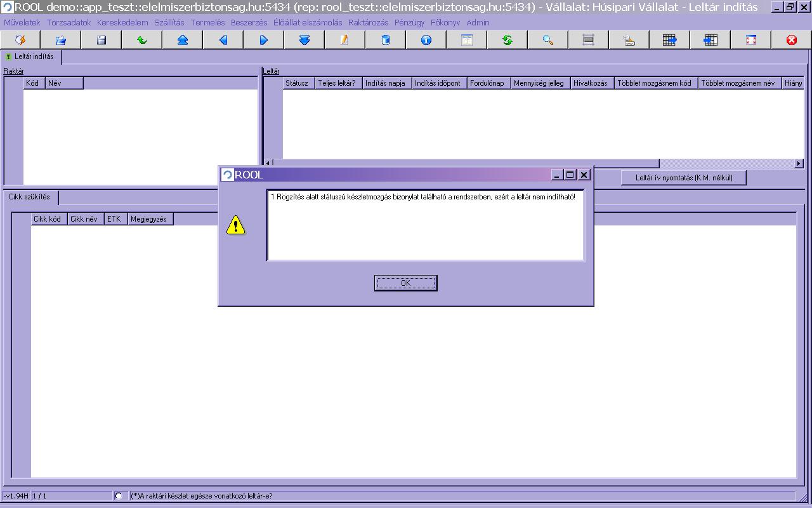812x508 pixels.
Task: Go to next record with right arrow
Action: [264, 40]
